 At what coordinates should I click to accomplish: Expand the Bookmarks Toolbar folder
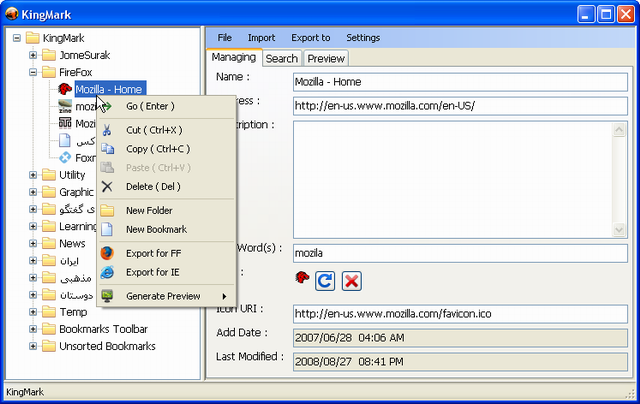point(33,329)
